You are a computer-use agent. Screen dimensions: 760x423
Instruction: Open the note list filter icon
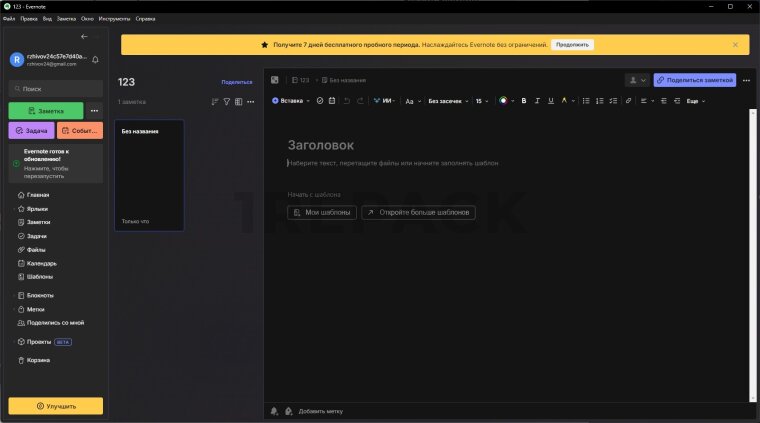(226, 101)
